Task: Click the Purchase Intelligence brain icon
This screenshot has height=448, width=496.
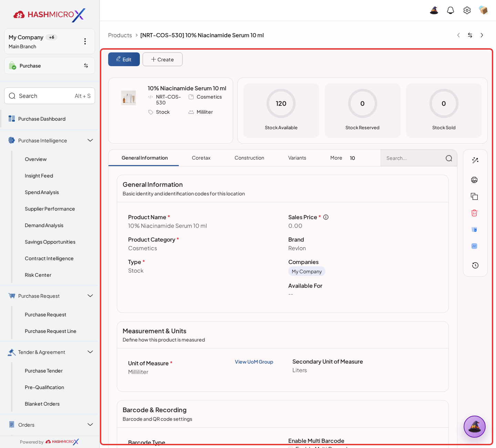Action: pos(12,140)
